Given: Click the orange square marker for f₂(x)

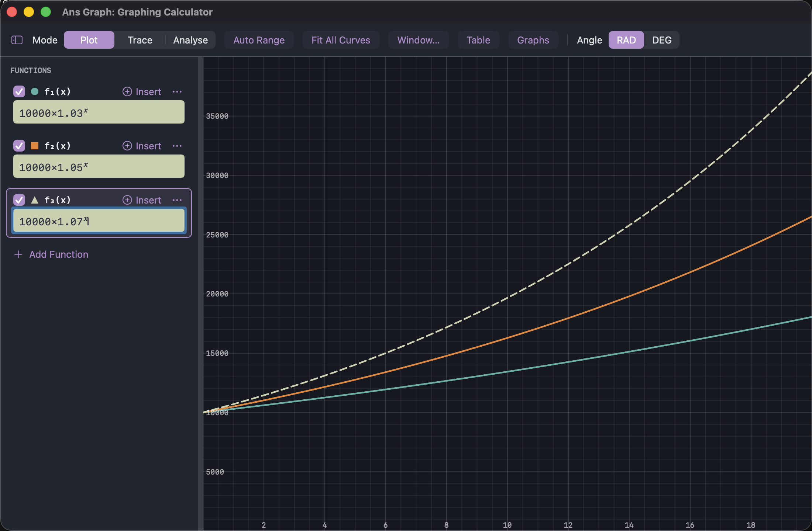Looking at the screenshot, I should (35, 146).
